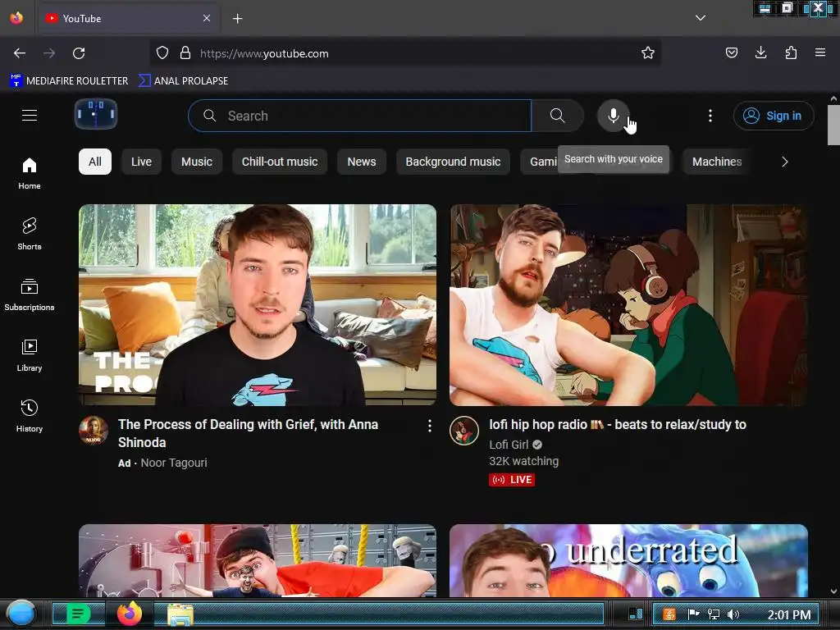
Task: View site security lock info
Action: (185, 53)
